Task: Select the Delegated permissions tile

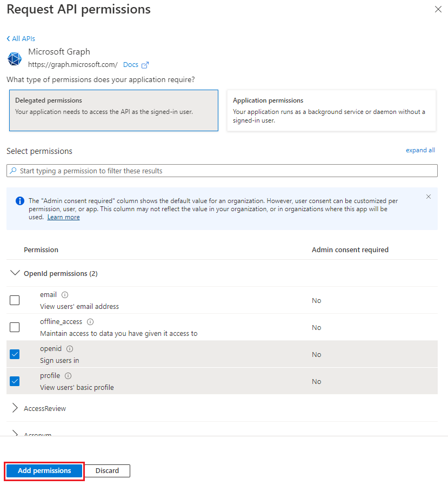Action: 113,110
